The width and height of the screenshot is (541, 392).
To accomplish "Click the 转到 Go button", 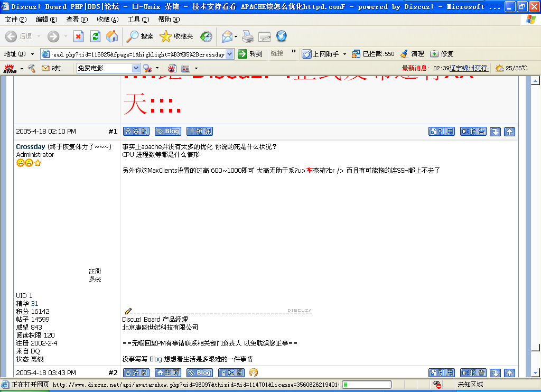I will point(250,54).
